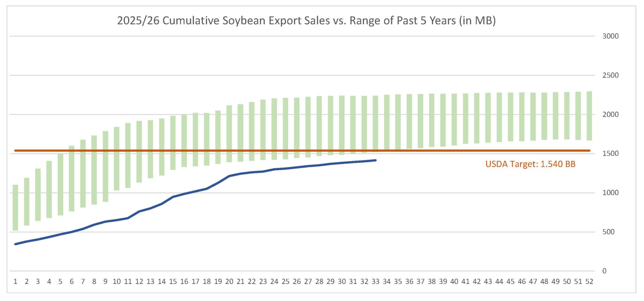Click the 0 y-axis label
The width and height of the screenshot is (644, 301).
point(604,271)
